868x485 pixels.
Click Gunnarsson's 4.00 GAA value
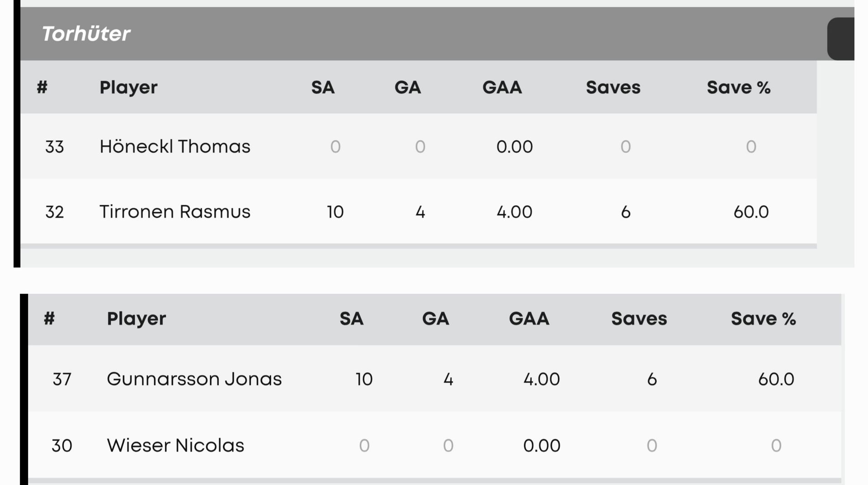(x=541, y=379)
